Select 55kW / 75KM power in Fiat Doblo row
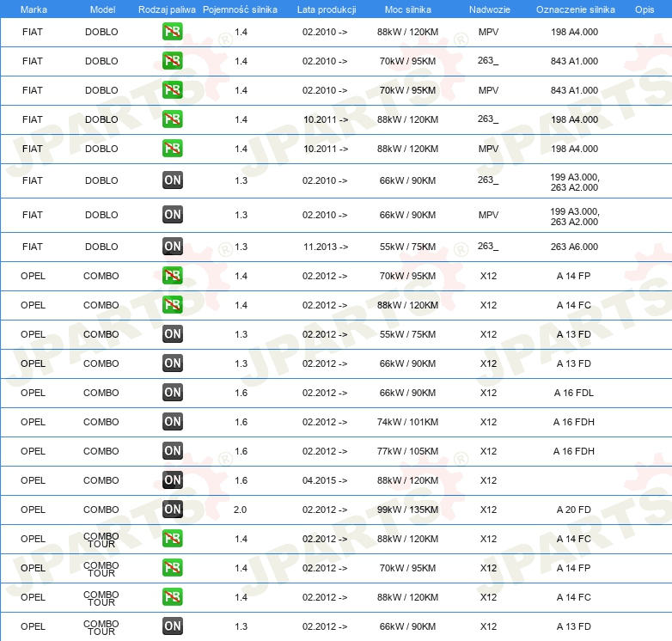Image resolution: width=672 pixels, height=641 pixels. click(x=407, y=247)
